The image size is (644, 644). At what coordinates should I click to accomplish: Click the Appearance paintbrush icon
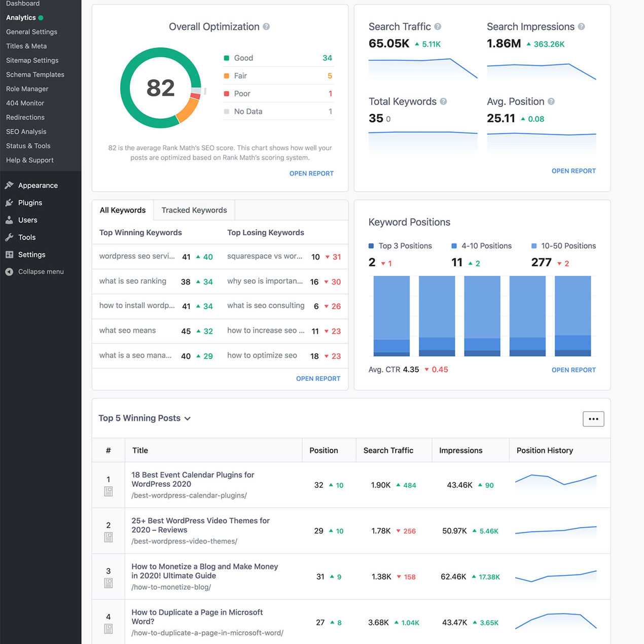coord(9,185)
